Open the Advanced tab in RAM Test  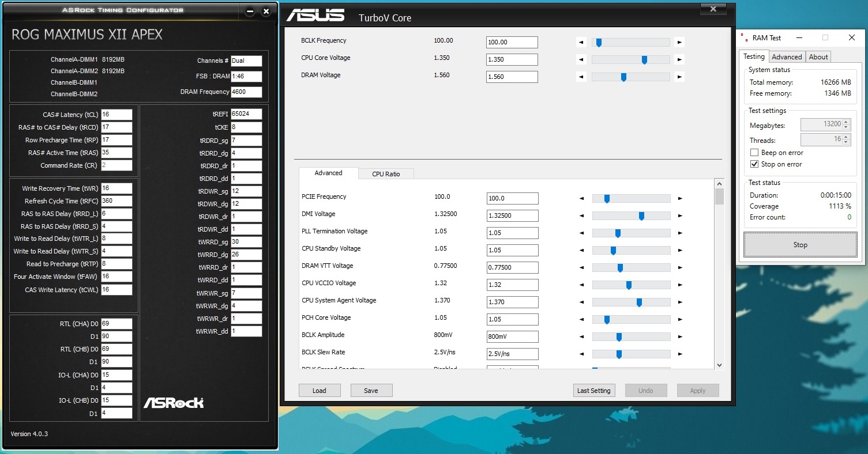(x=787, y=56)
